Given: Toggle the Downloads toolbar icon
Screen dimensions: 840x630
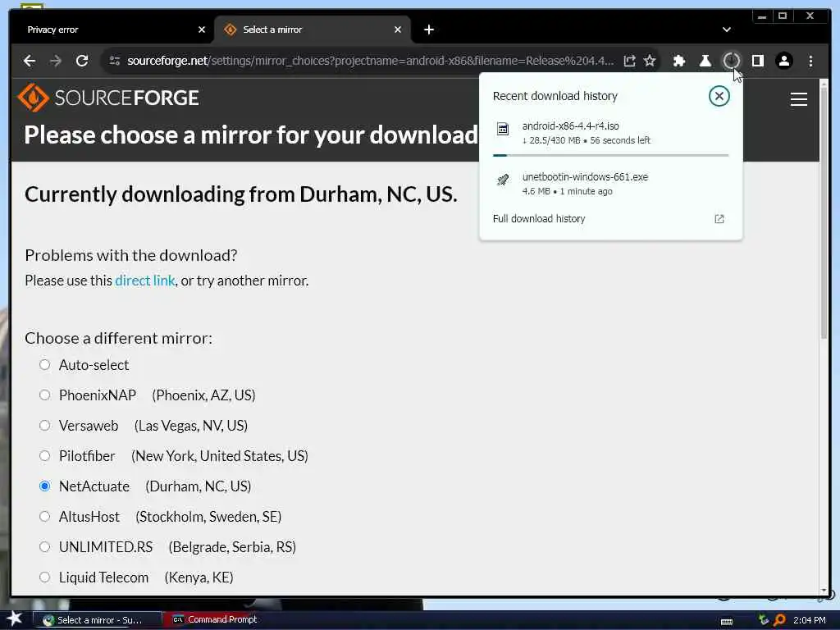Looking at the screenshot, I should pyautogui.click(x=731, y=61).
